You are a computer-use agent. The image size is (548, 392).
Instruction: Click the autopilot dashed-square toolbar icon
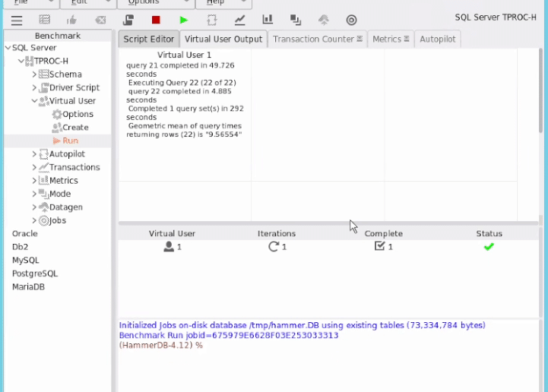click(212, 20)
